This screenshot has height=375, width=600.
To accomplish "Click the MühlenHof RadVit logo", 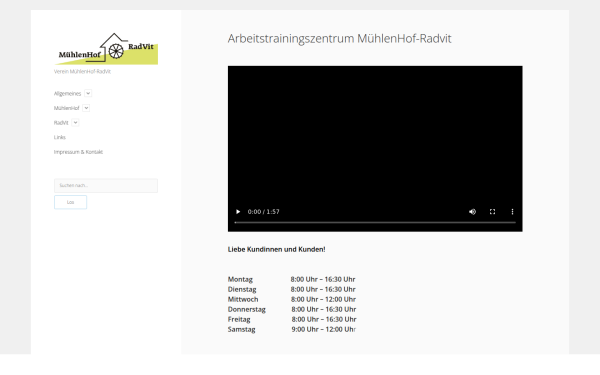I will click(x=106, y=49).
